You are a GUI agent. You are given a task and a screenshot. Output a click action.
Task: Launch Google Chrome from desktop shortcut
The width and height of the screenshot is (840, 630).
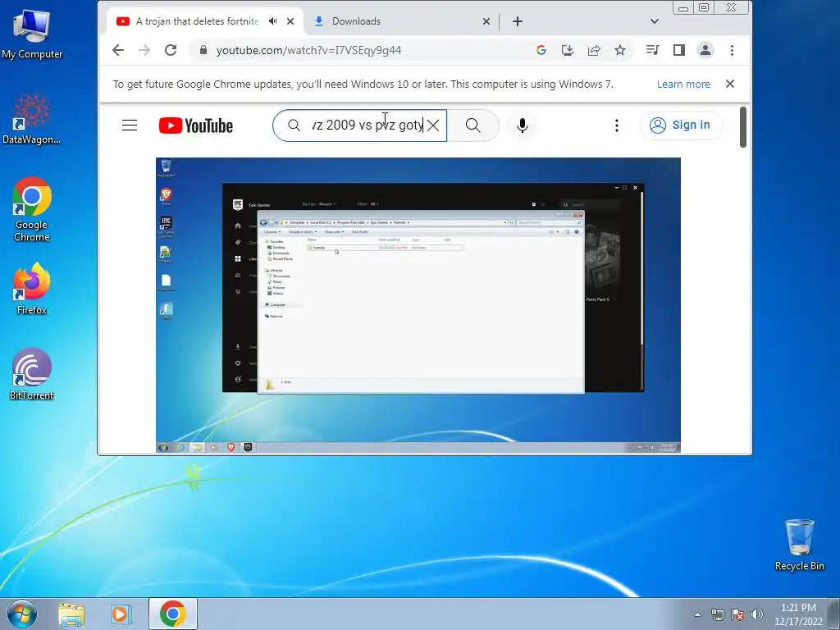coord(32,209)
